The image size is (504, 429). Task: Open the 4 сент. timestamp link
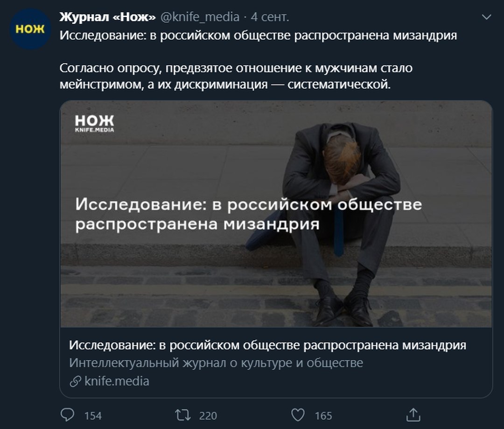(x=270, y=17)
